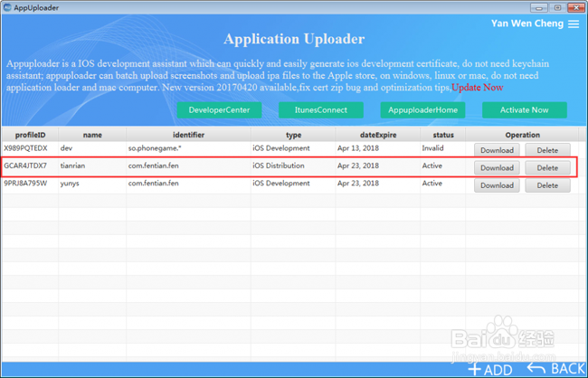
Task: Open the hamburger menu beside Yan Wen Cheng
Action: 574,24
